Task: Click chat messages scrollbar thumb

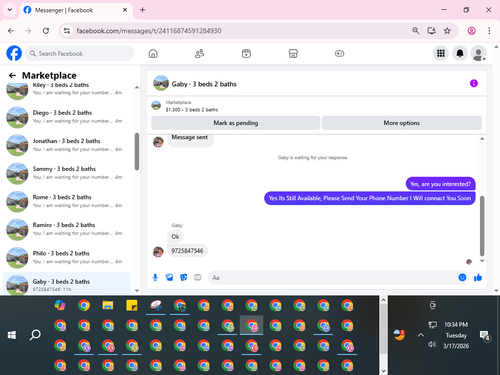Action: [x=482, y=226]
